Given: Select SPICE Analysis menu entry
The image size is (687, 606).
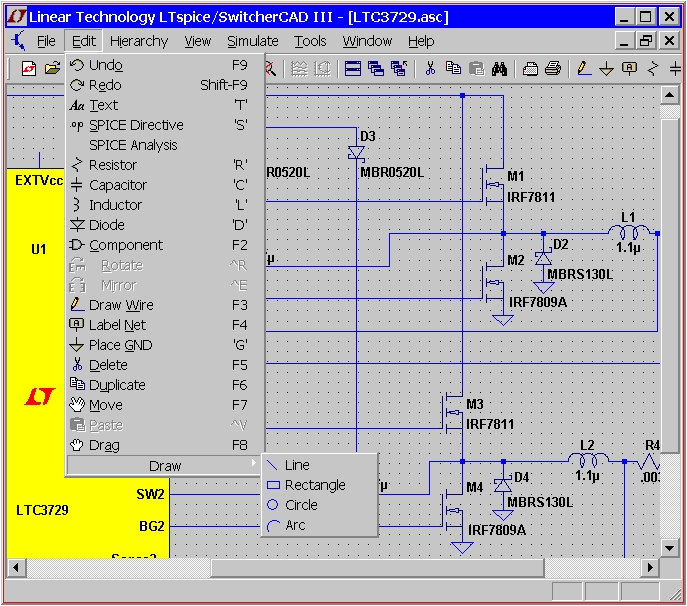Looking at the screenshot, I should point(165,145).
